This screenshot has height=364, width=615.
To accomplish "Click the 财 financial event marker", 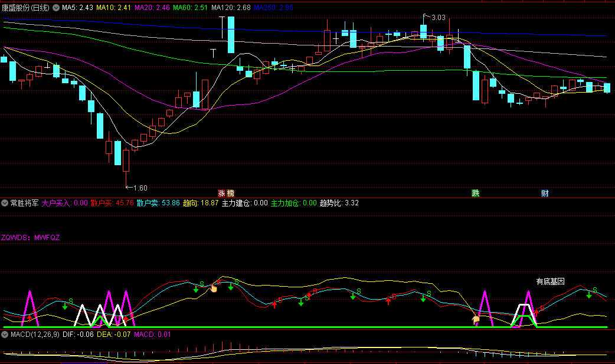I will click(545, 194).
